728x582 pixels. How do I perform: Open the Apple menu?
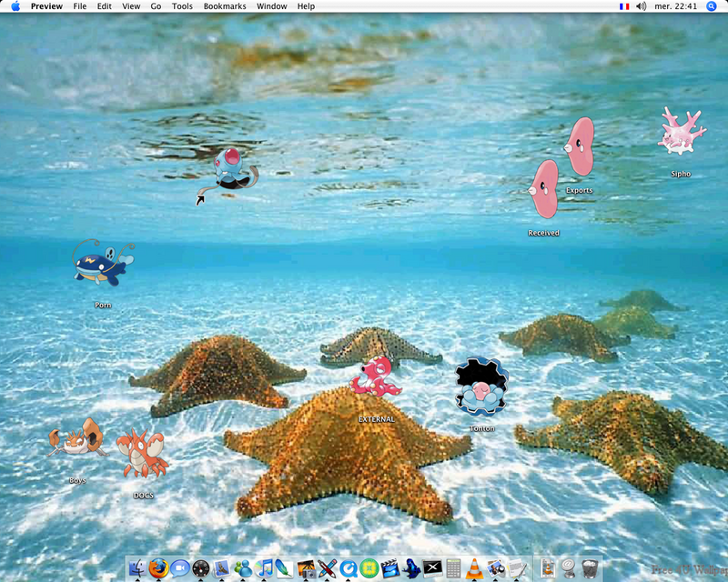[15, 6]
